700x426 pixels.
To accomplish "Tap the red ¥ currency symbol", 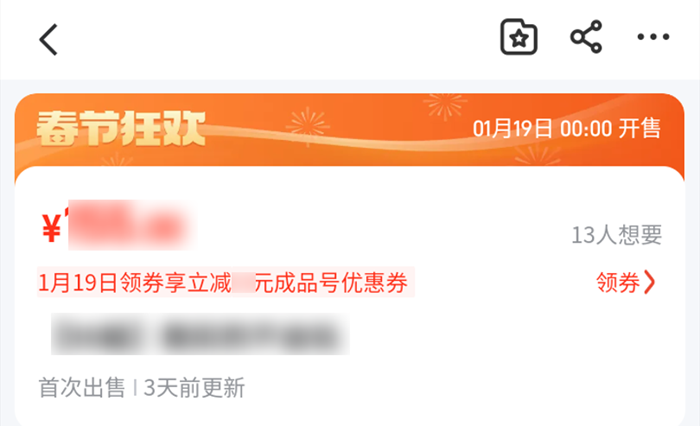I will (x=52, y=228).
